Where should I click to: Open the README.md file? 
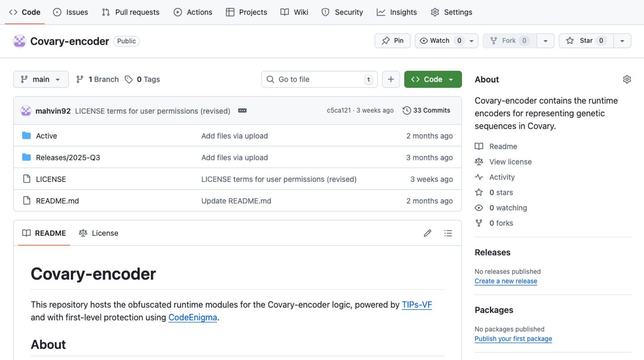[x=57, y=201]
